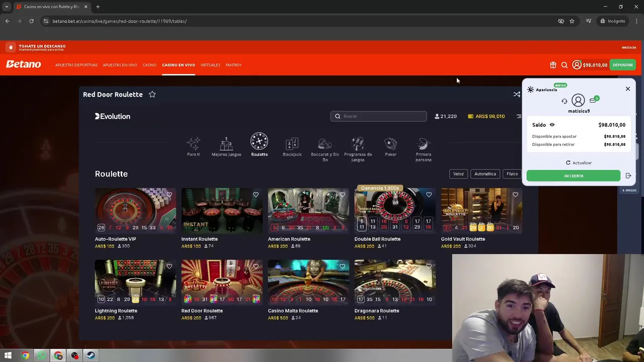
Task: Open Instant Roulette table thumbnail
Action: tap(222, 211)
